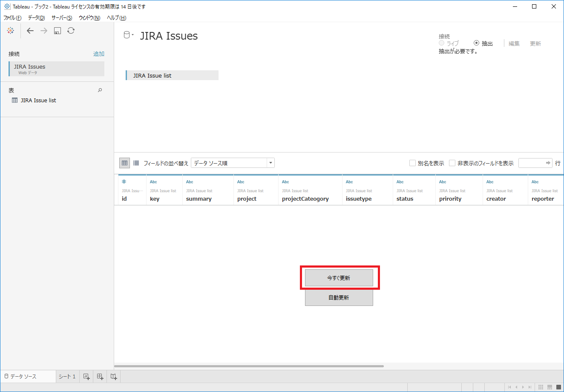Select the prirority column header
Image resolution: width=564 pixels, height=392 pixels.
(x=459, y=190)
